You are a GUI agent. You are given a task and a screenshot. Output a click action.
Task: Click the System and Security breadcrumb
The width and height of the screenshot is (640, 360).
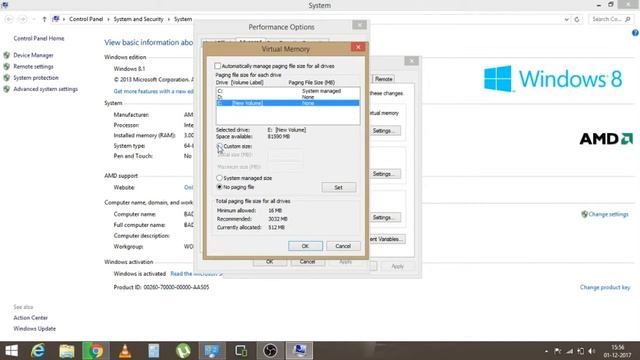tap(138, 19)
